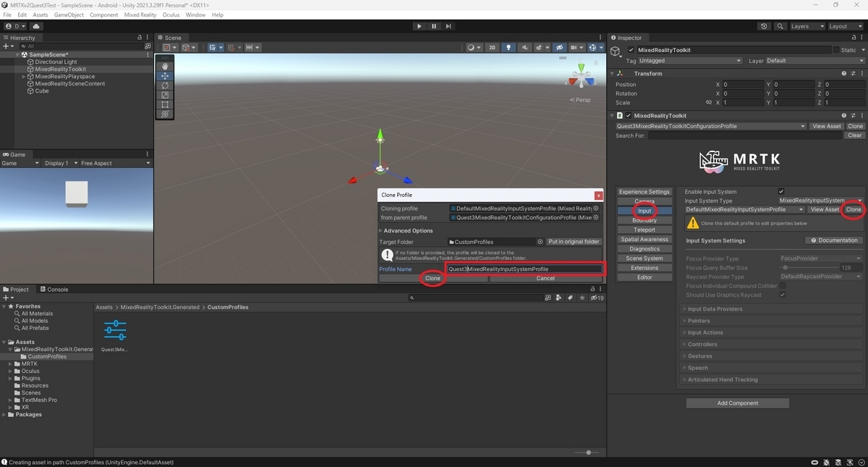Adjust Project icon size slider
The image size is (868, 467).
[588, 453]
